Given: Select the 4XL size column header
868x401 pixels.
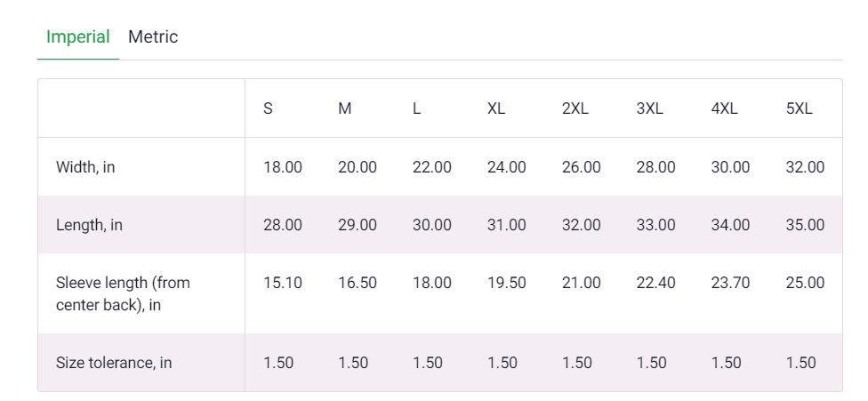Looking at the screenshot, I should [724, 109].
